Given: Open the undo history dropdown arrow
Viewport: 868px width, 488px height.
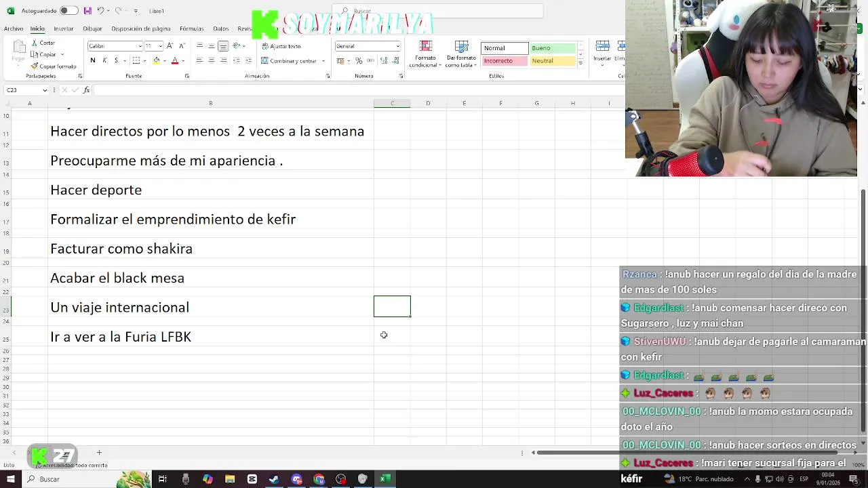Looking at the screenshot, I should click(108, 11).
